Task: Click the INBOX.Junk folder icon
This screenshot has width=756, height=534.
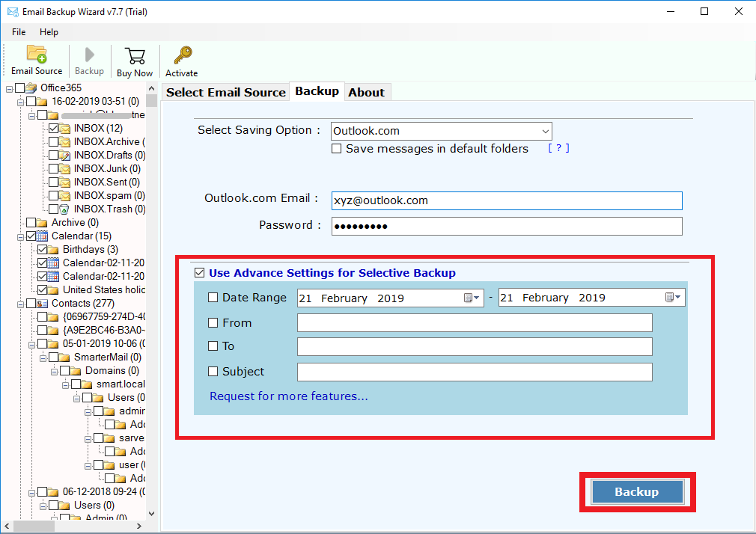Action: click(64, 169)
